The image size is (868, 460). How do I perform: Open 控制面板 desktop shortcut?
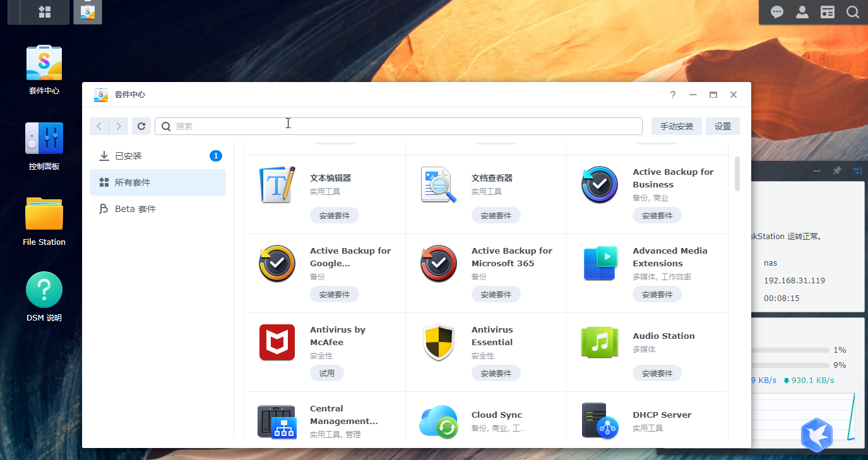pyautogui.click(x=44, y=145)
